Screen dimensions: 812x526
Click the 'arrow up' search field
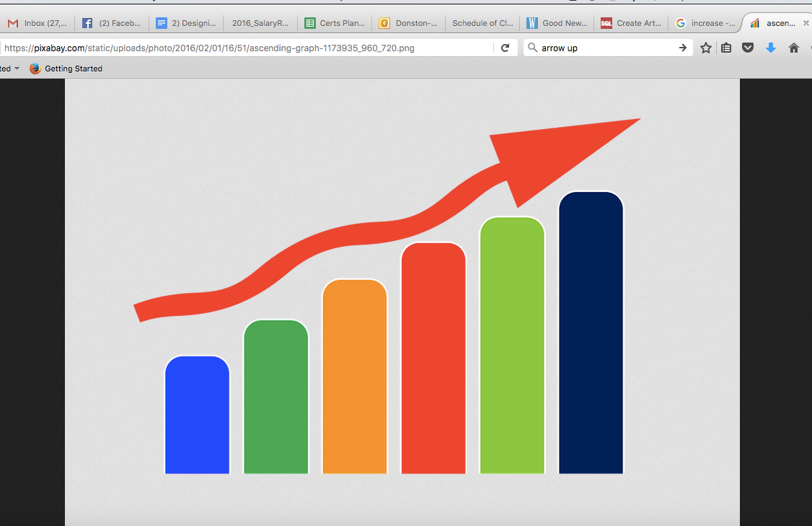[606, 48]
